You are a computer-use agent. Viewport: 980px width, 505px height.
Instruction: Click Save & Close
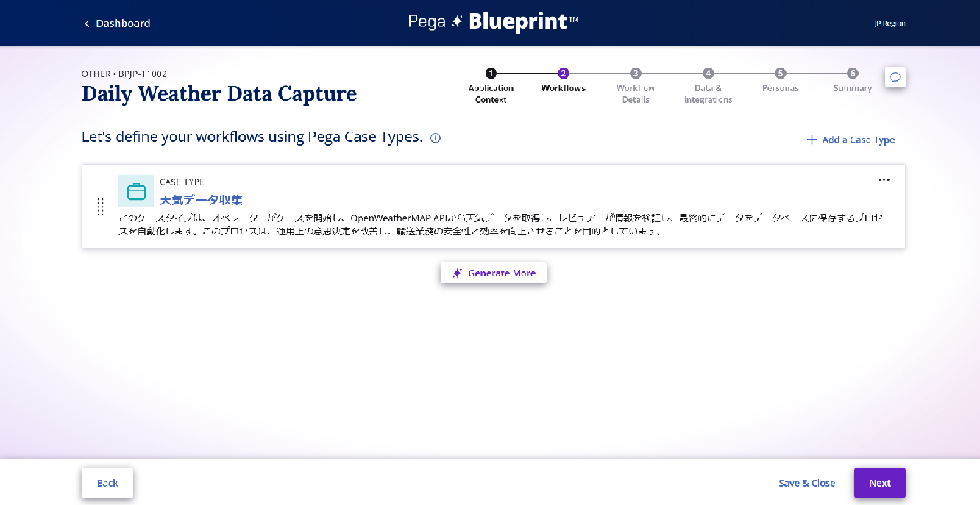coord(807,483)
